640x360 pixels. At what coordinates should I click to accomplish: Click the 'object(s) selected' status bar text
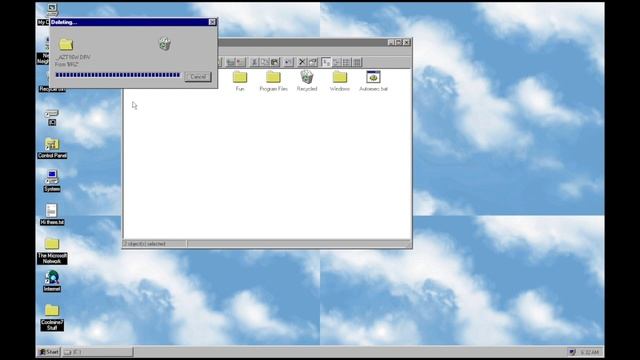click(x=145, y=244)
